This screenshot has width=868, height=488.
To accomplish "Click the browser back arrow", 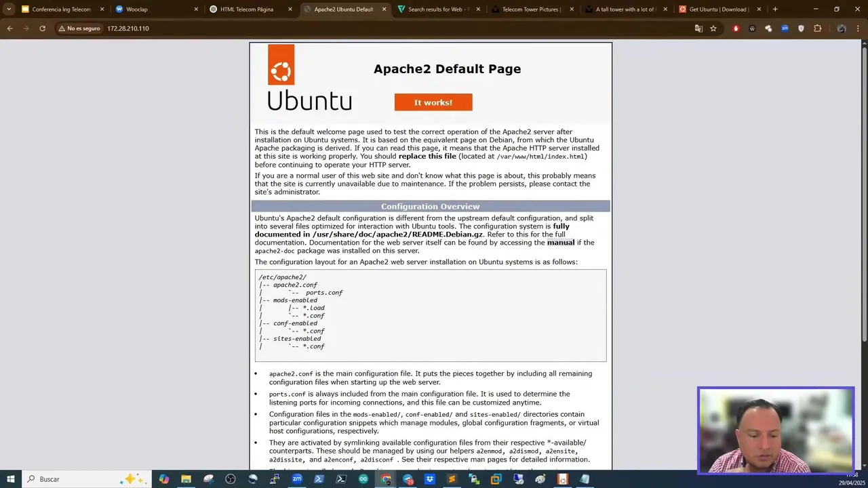I will (9, 28).
